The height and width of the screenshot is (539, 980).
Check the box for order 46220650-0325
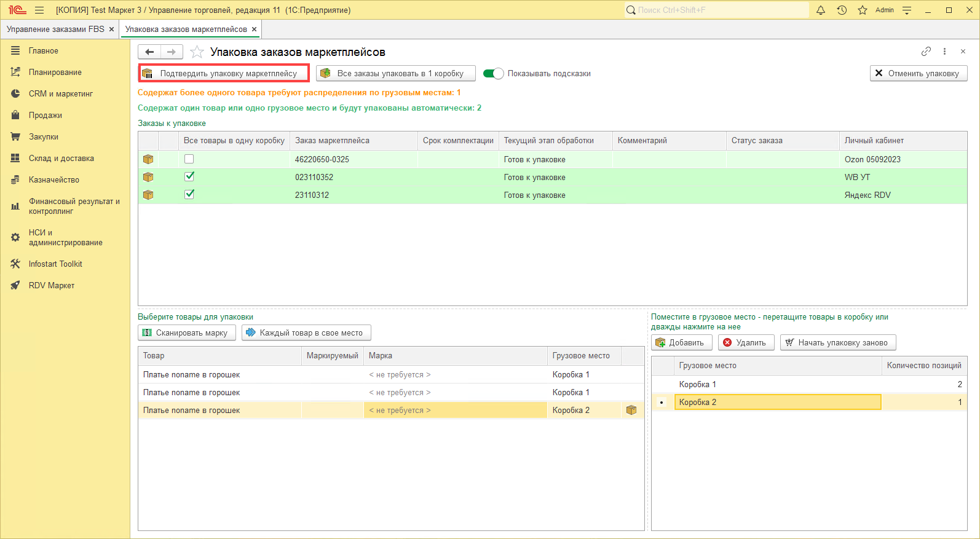point(189,159)
